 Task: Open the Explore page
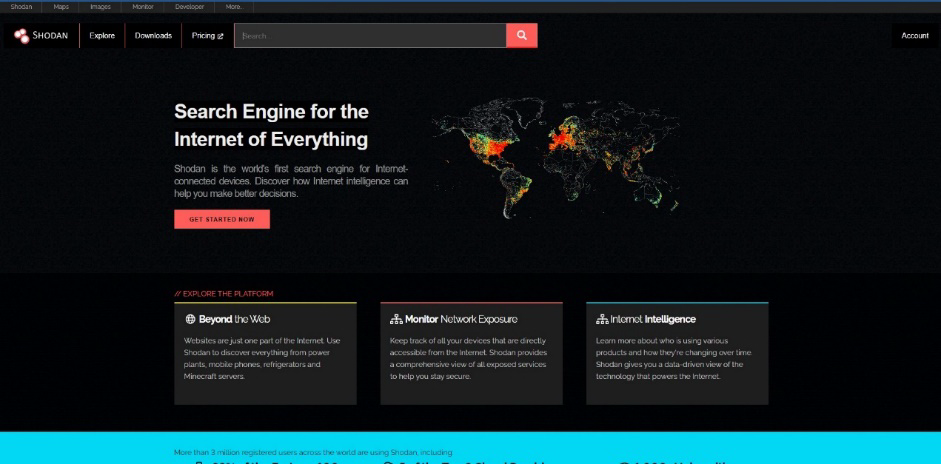(x=102, y=35)
